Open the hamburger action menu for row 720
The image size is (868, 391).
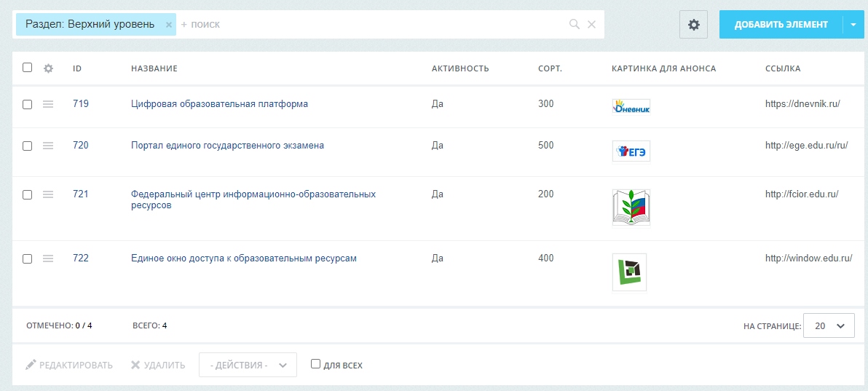(48, 146)
